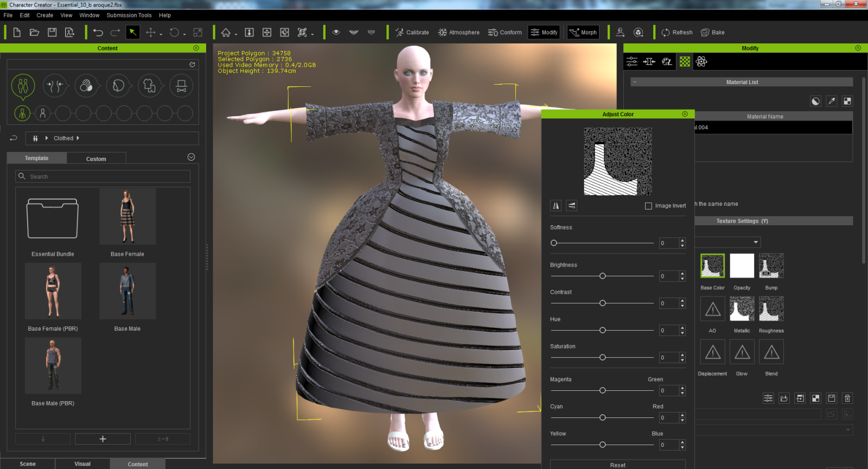Click the eye icon in the top toolbar
Image resolution: width=868 pixels, height=469 pixels.
(x=336, y=33)
